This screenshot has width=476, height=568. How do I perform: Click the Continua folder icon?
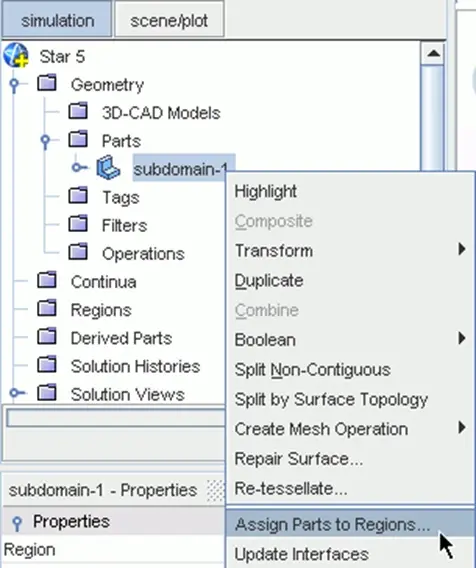[x=47, y=280]
